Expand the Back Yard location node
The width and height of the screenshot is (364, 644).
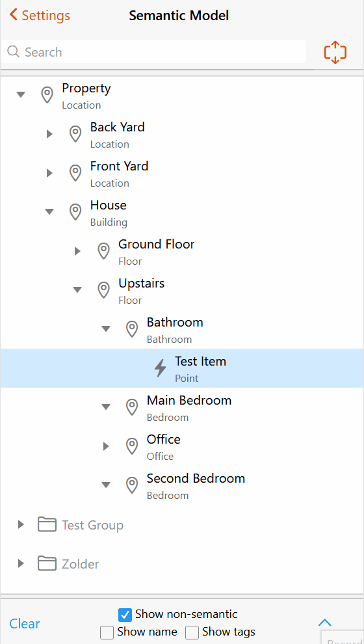49,134
